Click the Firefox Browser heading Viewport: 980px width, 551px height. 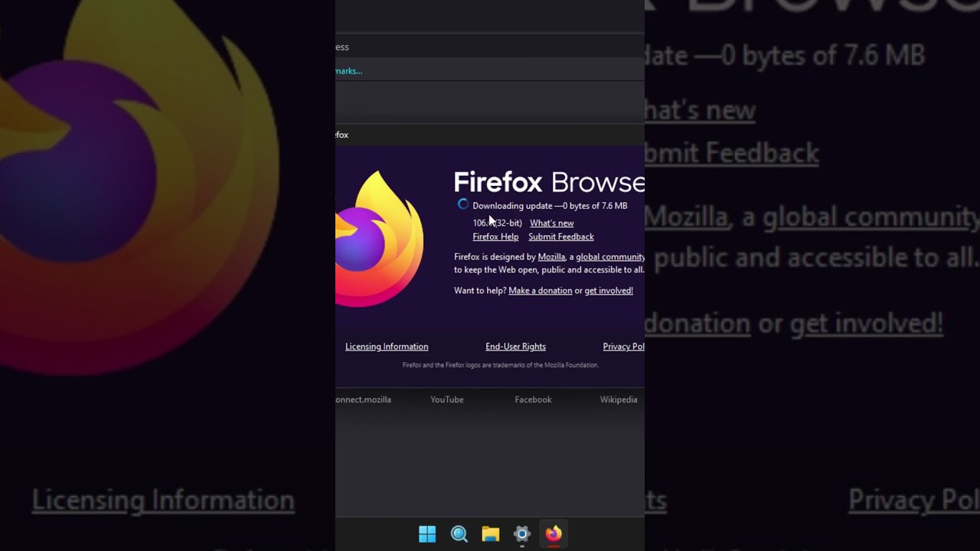tap(549, 182)
